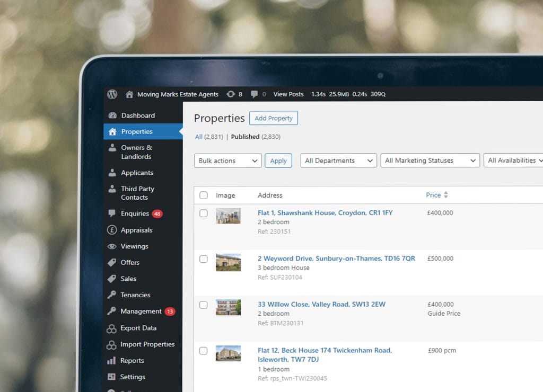Viewport: 543px width, 392px height.
Task: Click Moving Marks Estate Agents site name
Action: (x=178, y=94)
